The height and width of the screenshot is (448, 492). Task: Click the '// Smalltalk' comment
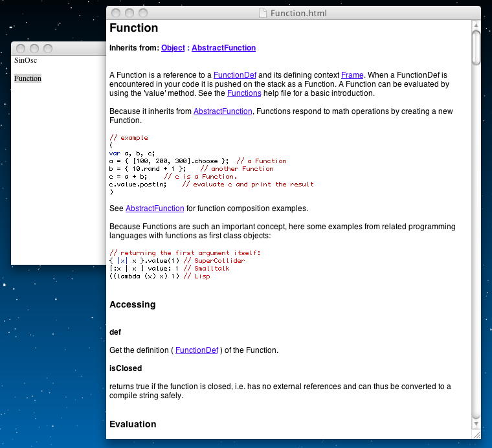(206, 269)
